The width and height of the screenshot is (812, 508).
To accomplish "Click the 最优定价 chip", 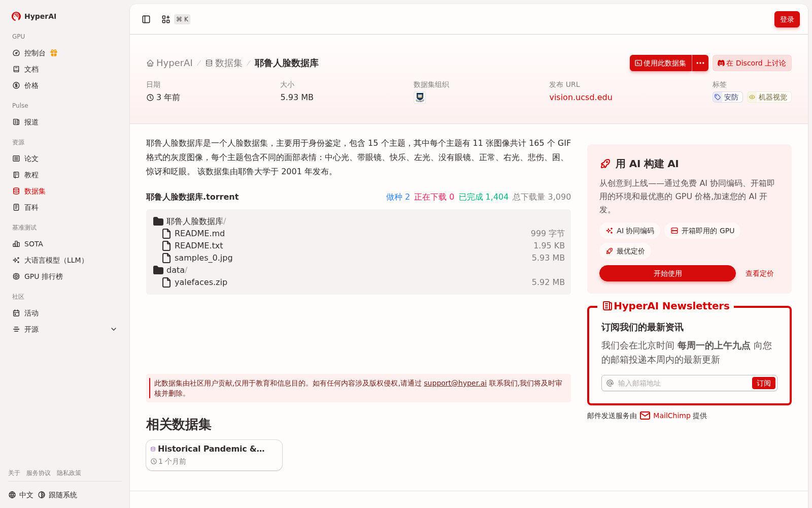I will [x=625, y=251].
